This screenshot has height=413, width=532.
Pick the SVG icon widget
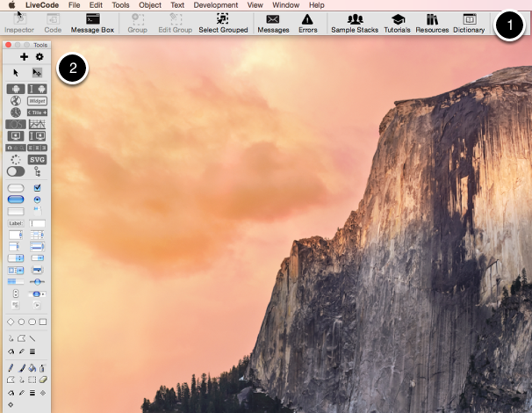(x=38, y=160)
